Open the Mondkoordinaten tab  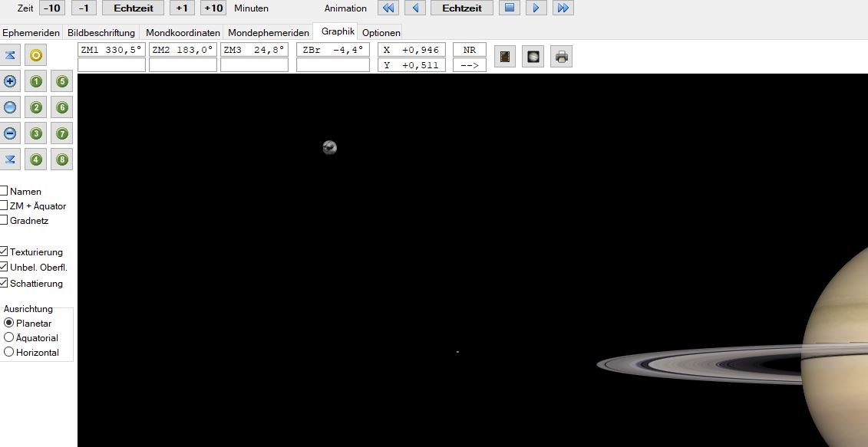(x=183, y=33)
